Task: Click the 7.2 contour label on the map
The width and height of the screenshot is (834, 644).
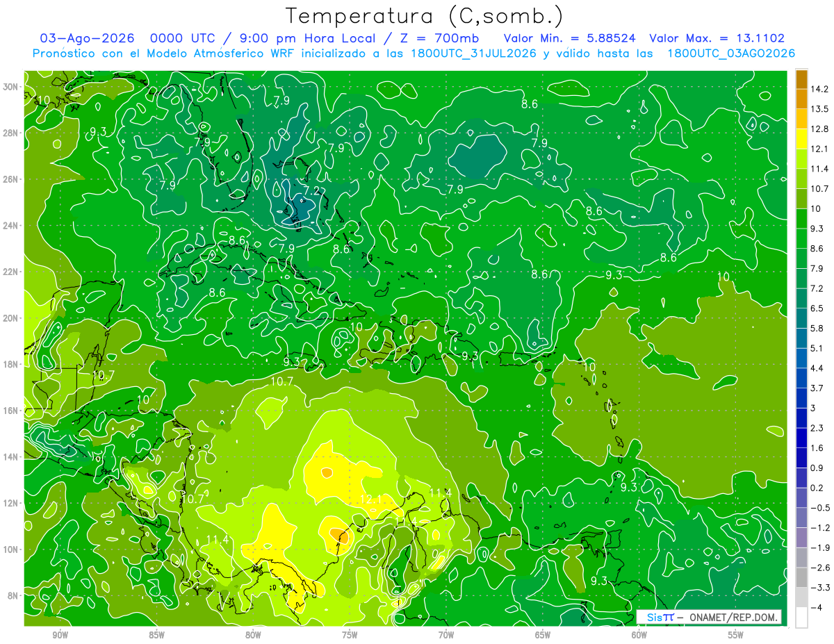Action: coord(311,191)
